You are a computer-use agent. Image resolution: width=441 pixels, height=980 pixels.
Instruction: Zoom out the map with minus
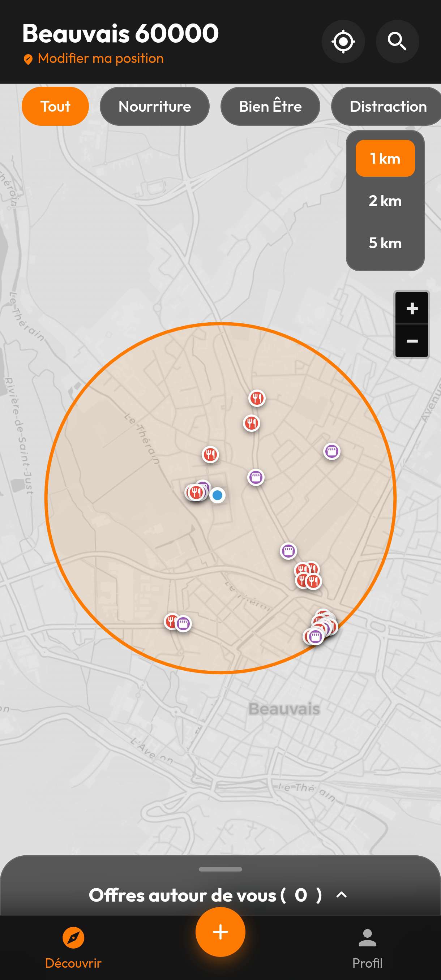coord(411,341)
